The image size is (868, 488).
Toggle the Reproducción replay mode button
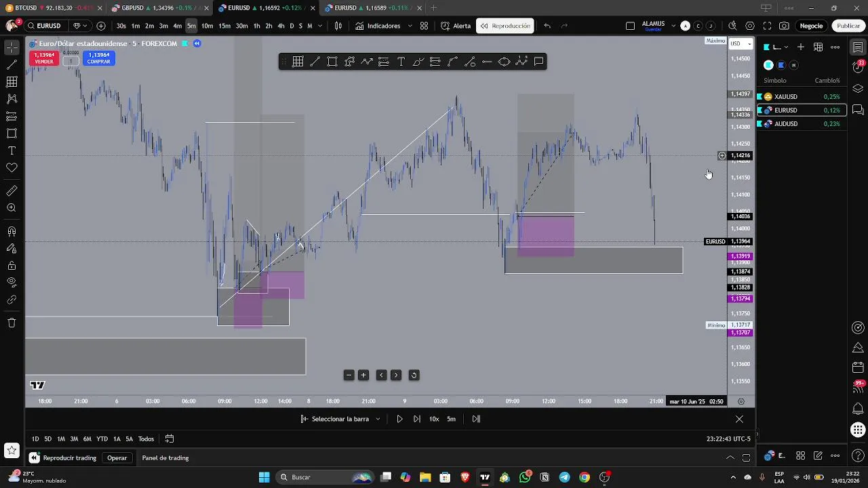505,26
